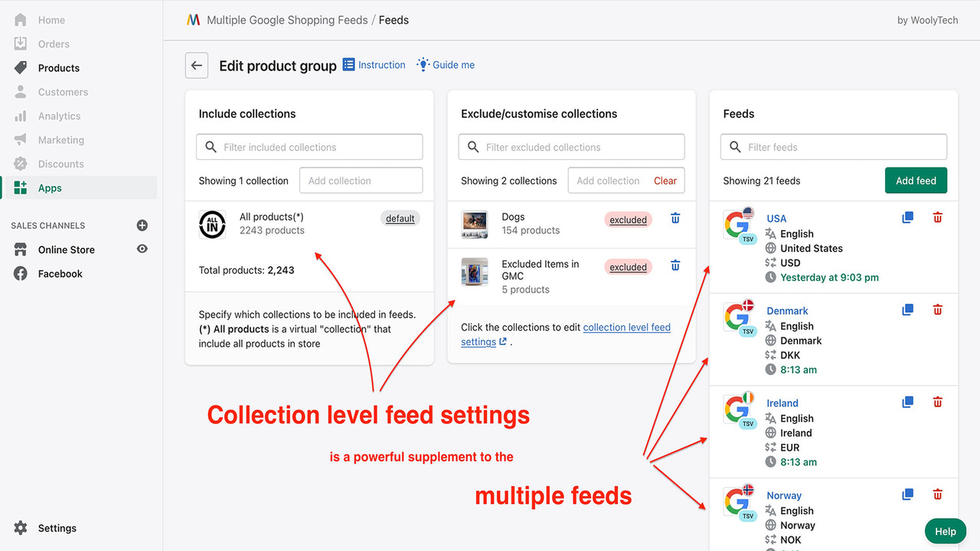This screenshot has height=551, width=980.
Task: Click the excluded badge on Dogs
Action: click(628, 220)
